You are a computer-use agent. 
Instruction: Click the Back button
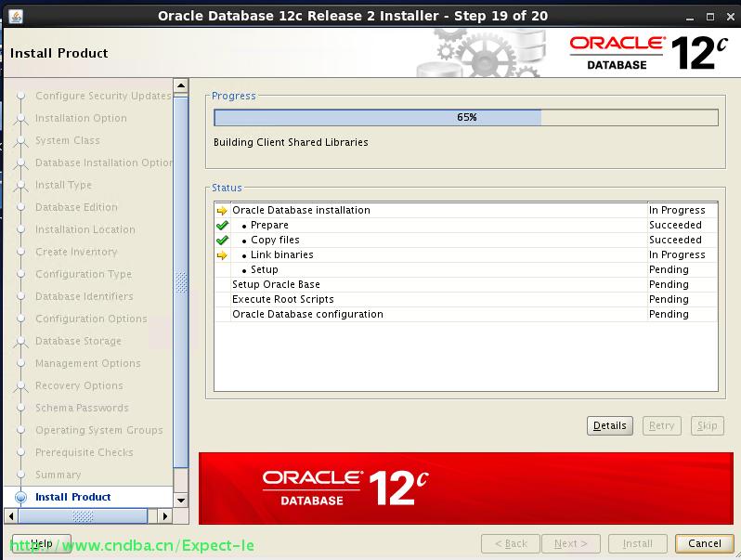click(x=511, y=543)
